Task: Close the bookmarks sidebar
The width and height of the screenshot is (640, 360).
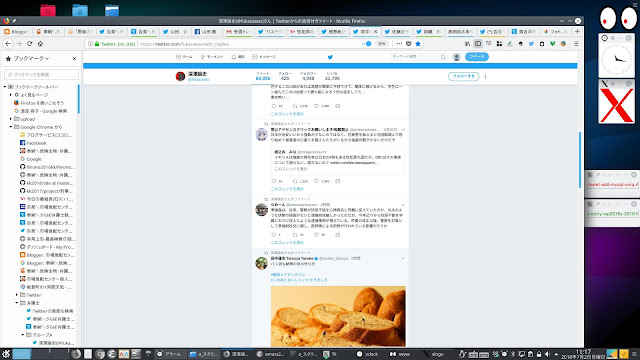Action: point(74,59)
